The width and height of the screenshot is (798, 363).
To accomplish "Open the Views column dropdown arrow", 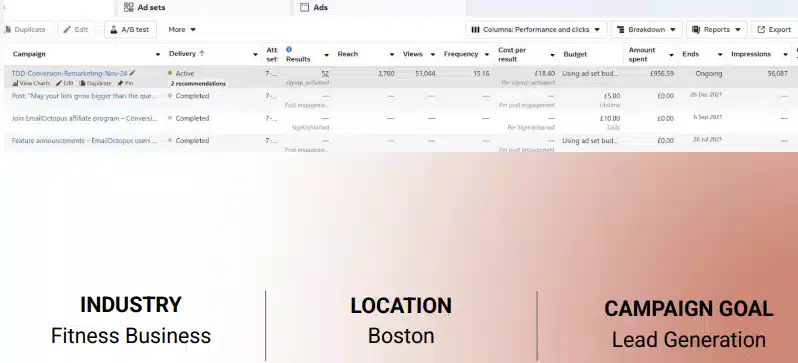I will tap(433, 54).
